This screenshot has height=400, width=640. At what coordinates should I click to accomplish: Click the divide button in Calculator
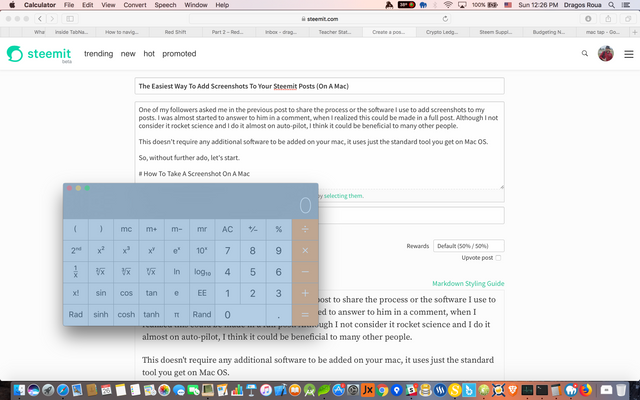(305, 229)
